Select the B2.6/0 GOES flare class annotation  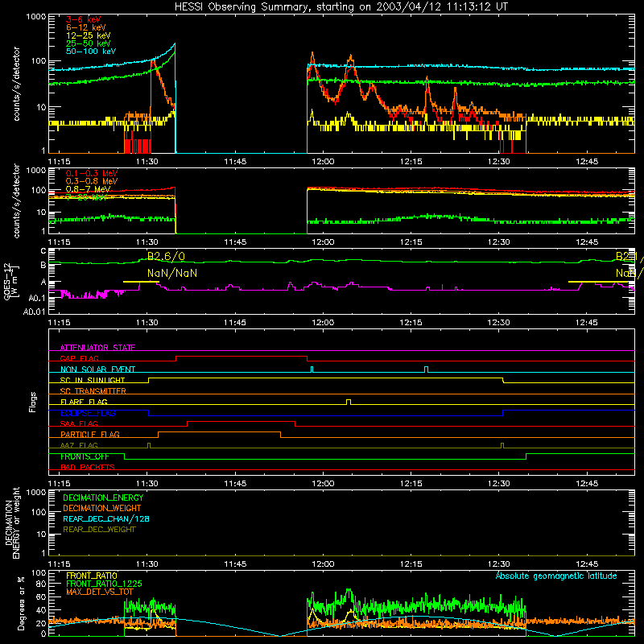[166, 257]
